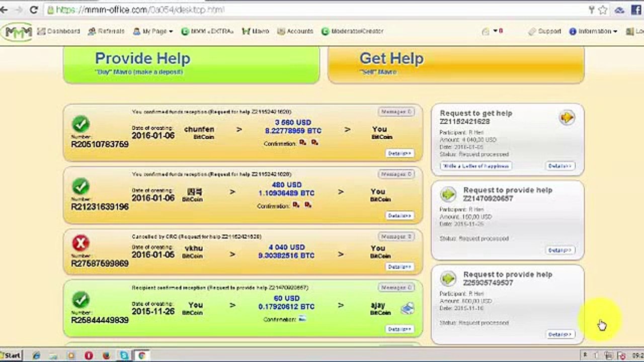The height and width of the screenshot is (362, 644).
Task: Open Messages for order R25844449839
Action: pos(396,288)
